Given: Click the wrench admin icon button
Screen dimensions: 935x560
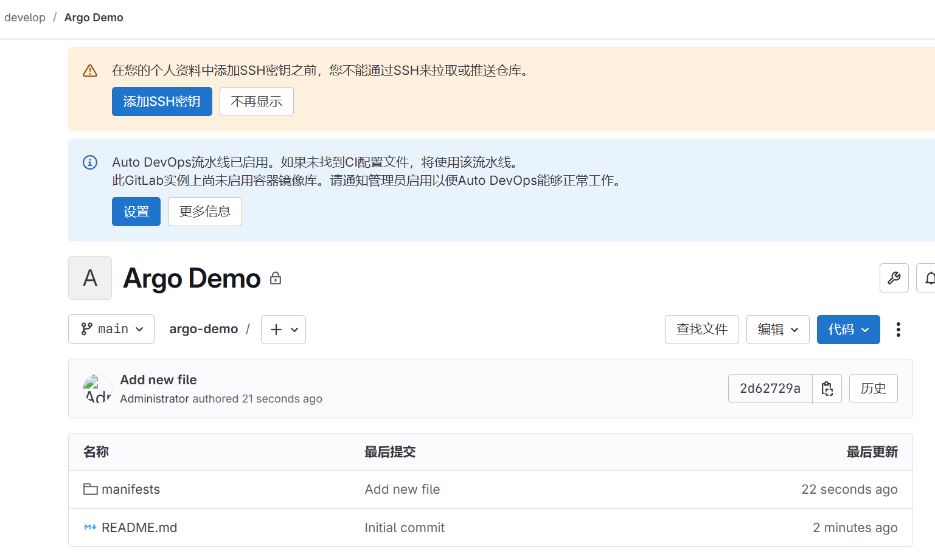Looking at the screenshot, I should click(x=894, y=278).
